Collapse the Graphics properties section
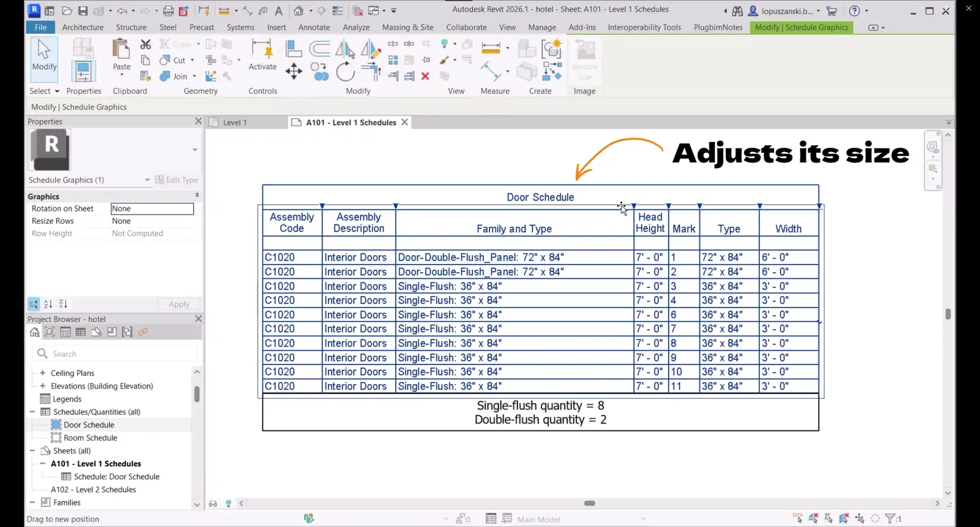980x527 pixels. click(x=197, y=196)
